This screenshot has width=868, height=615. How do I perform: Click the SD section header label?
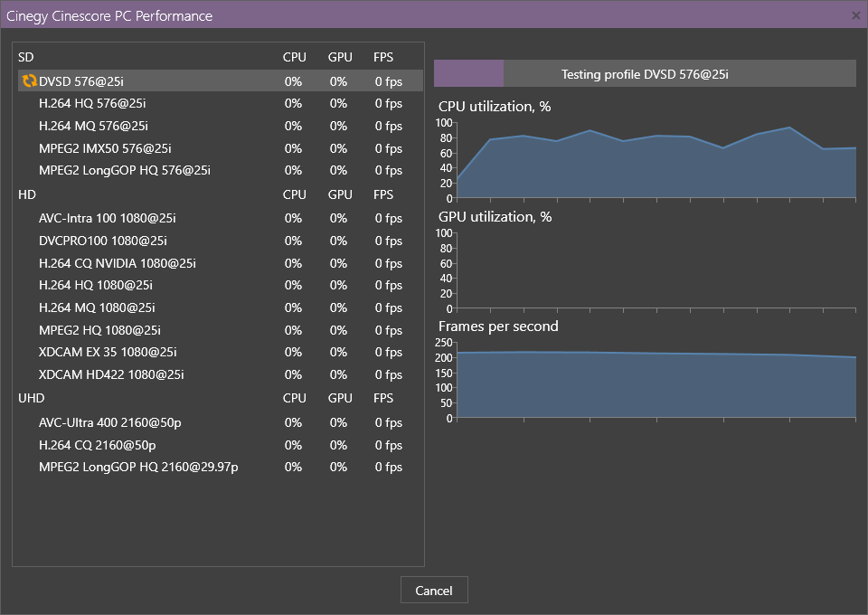[26, 57]
